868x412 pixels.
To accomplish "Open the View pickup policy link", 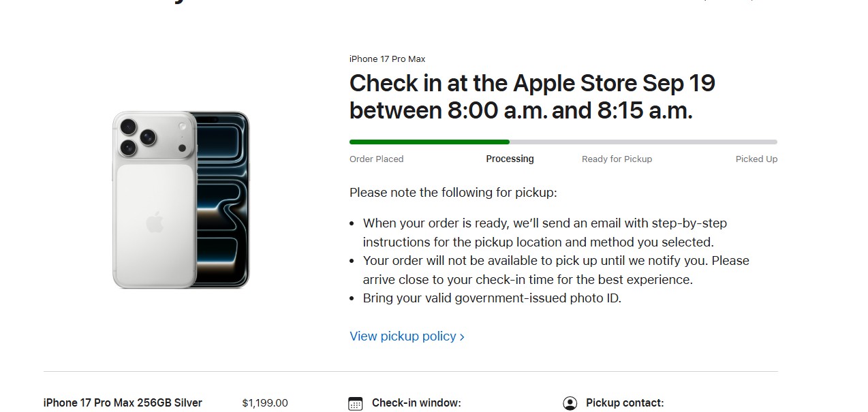I will coord(403,336).
